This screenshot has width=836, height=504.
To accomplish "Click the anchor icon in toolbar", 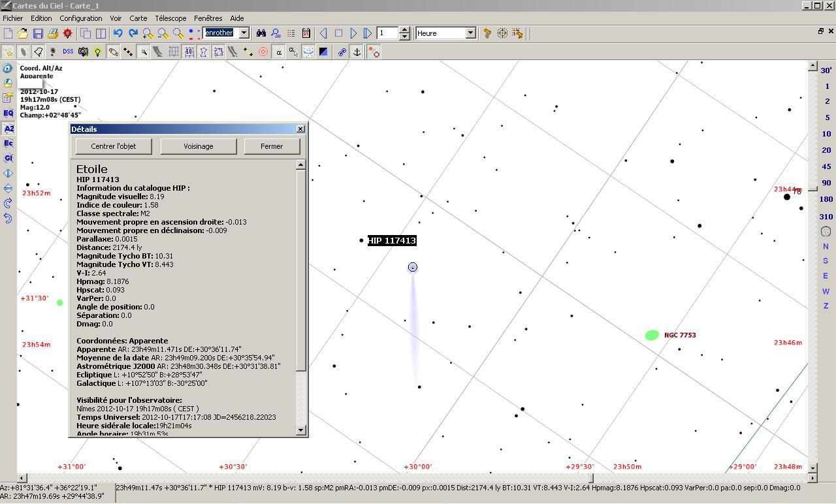I will click(357, 52).
